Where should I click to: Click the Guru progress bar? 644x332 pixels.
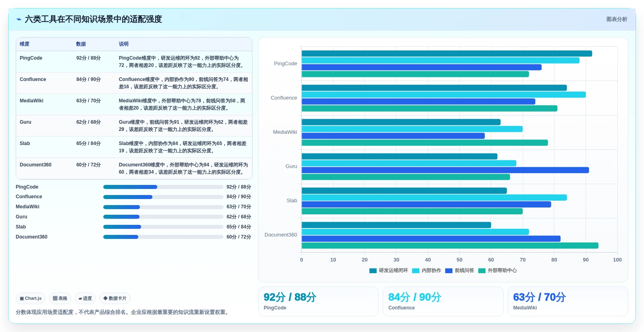coord(163,217)
